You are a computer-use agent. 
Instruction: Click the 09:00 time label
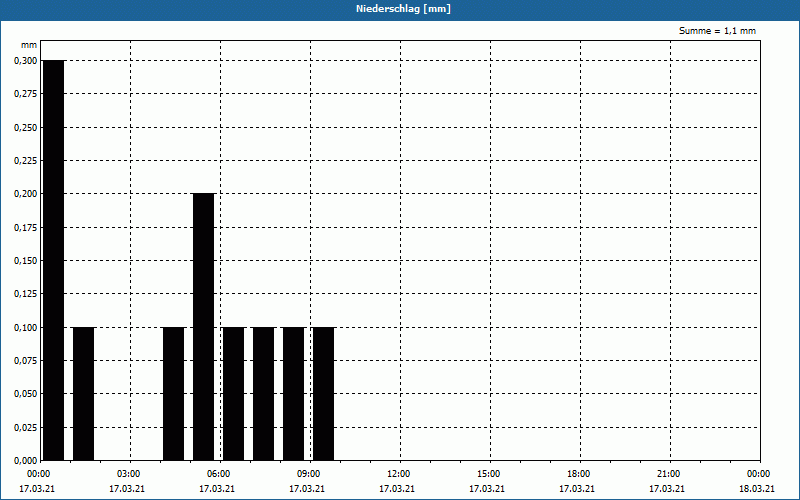click(x=309, y=474)
